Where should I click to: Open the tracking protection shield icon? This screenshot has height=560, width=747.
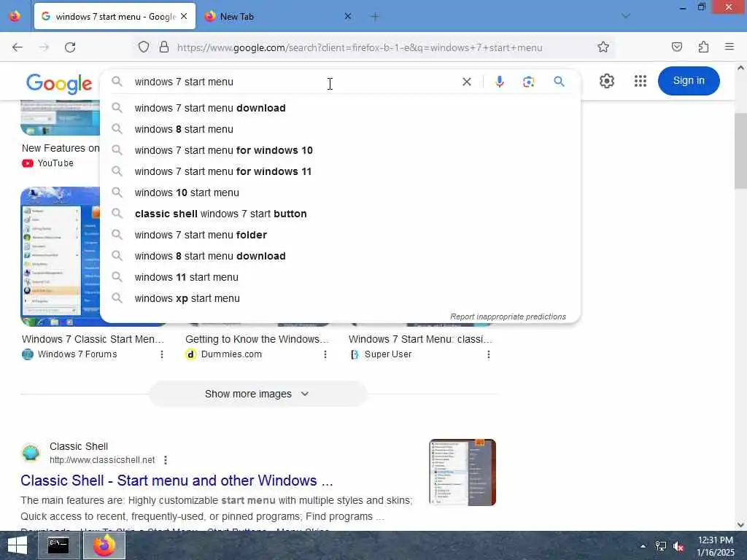tap(144, 47)
